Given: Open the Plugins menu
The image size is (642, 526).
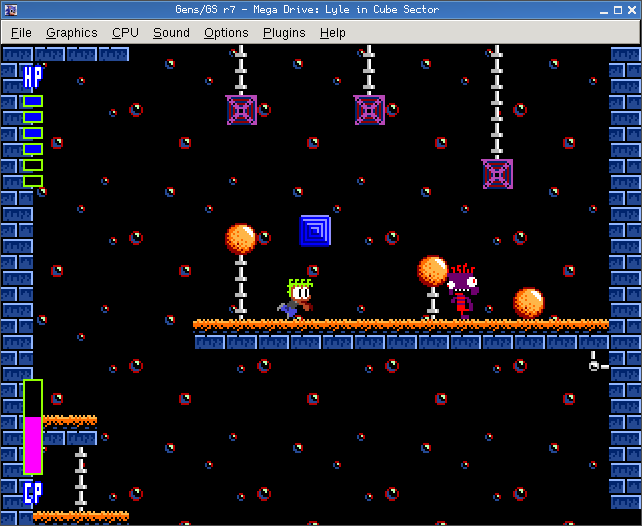Looking at the screenshot, I should pyautogui.click(x=284, y=33).
